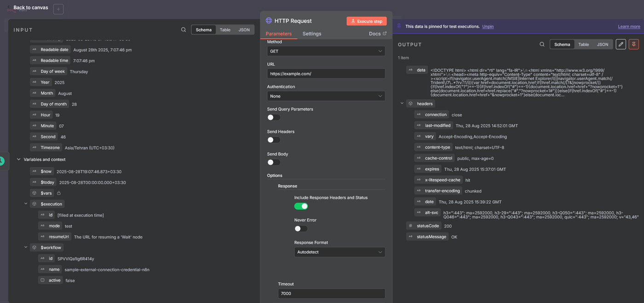644x303 pixels.
Task: Click the Execute step button
Action: point(366,21)
